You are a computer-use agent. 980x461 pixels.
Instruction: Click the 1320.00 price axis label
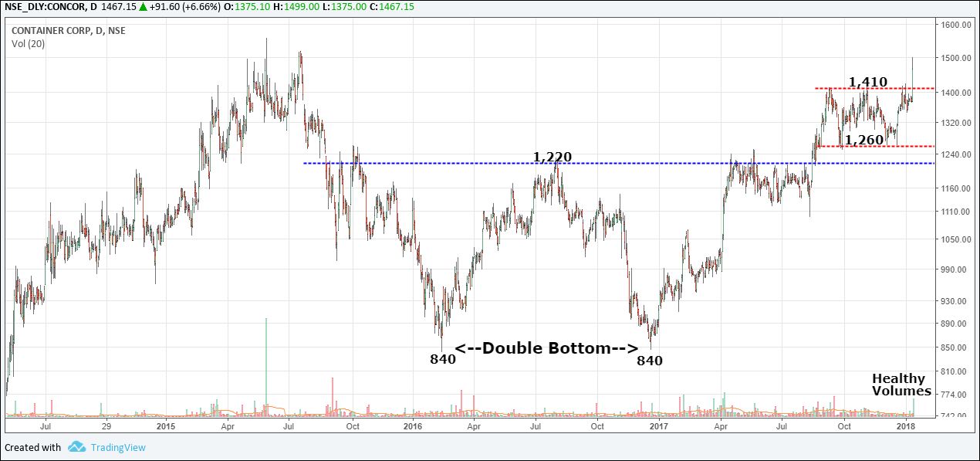954,123
